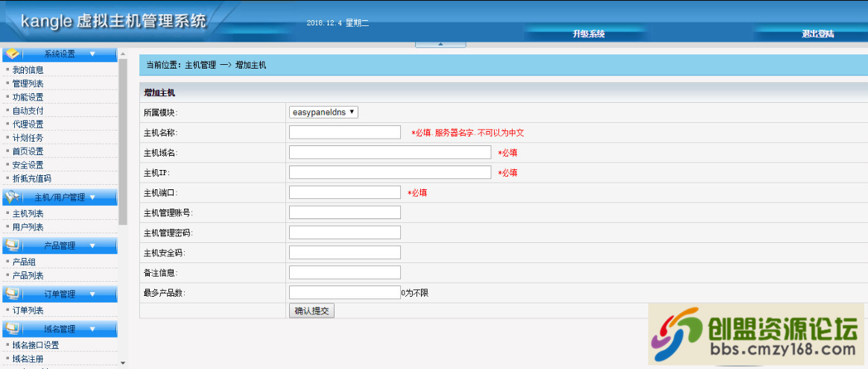Go to 功能设置
868x369 pixels.
click(x=28, y=97)
